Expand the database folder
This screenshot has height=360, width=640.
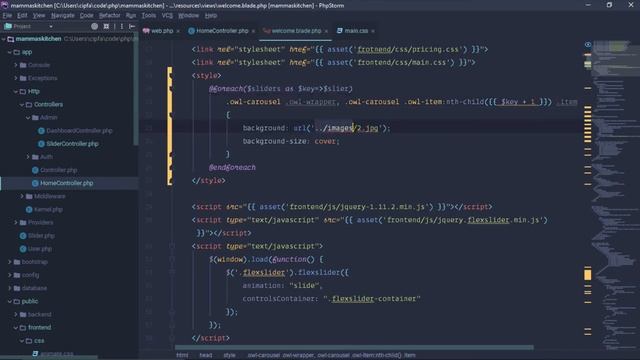point(10,288)
